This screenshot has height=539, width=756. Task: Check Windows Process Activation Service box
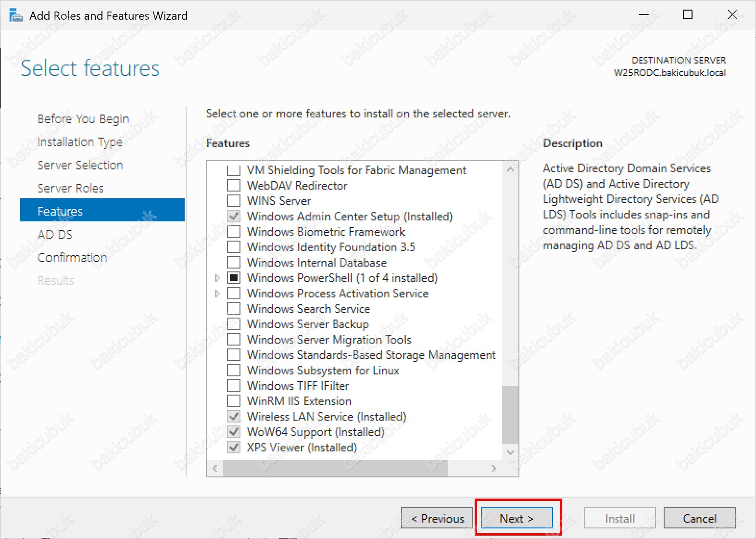234,293
